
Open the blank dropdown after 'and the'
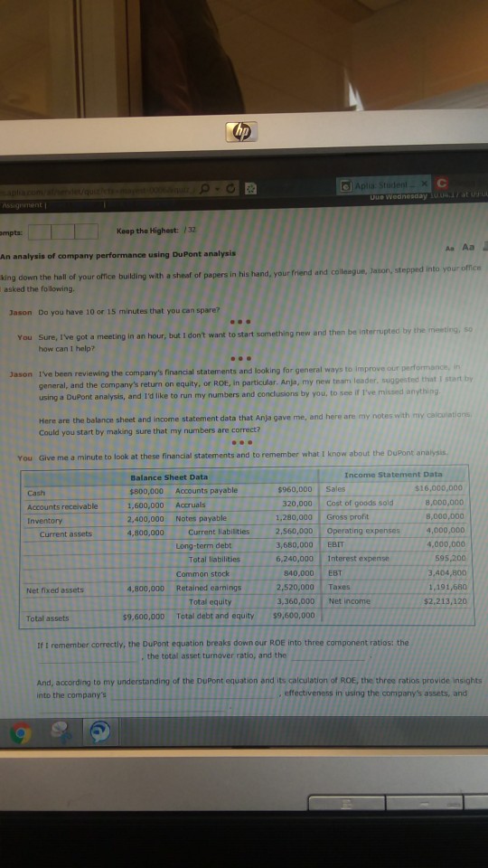pos(327,656)
